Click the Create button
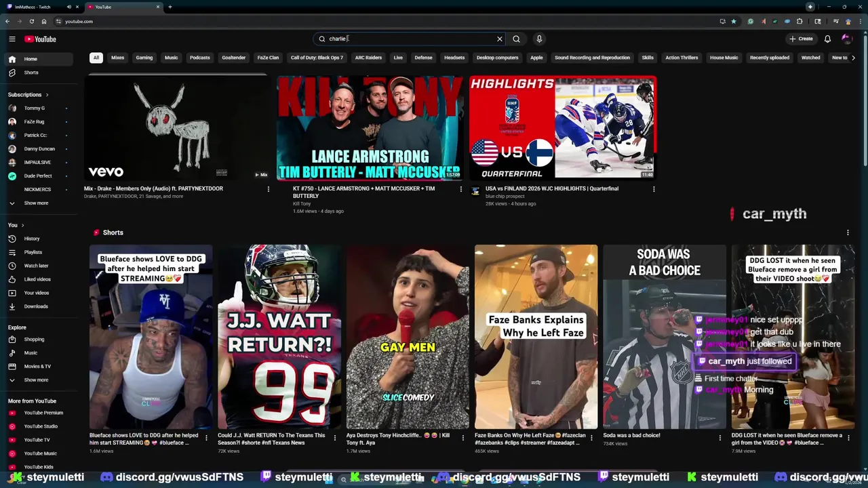 [801, 39]
